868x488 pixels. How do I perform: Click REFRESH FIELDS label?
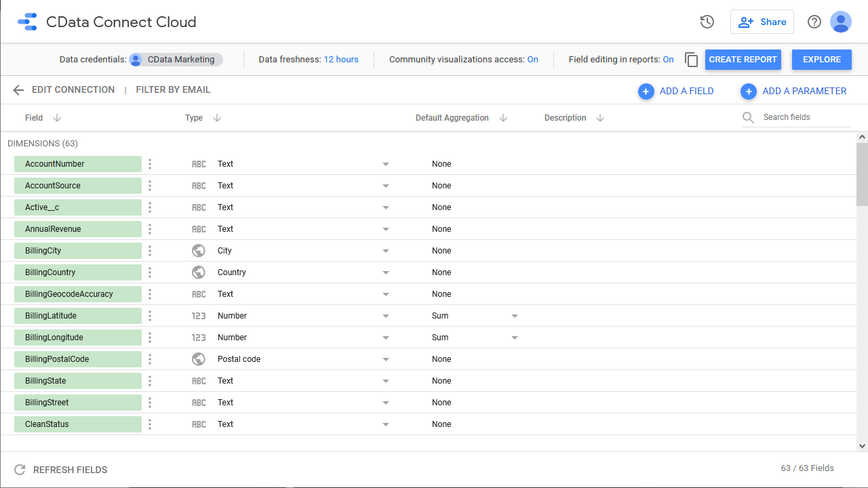71,470
